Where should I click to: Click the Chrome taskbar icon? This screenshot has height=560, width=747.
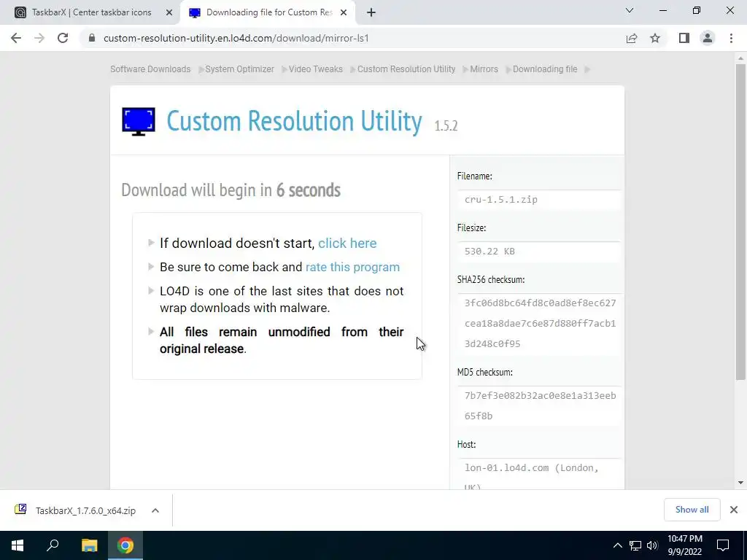[x=125, y=545]
